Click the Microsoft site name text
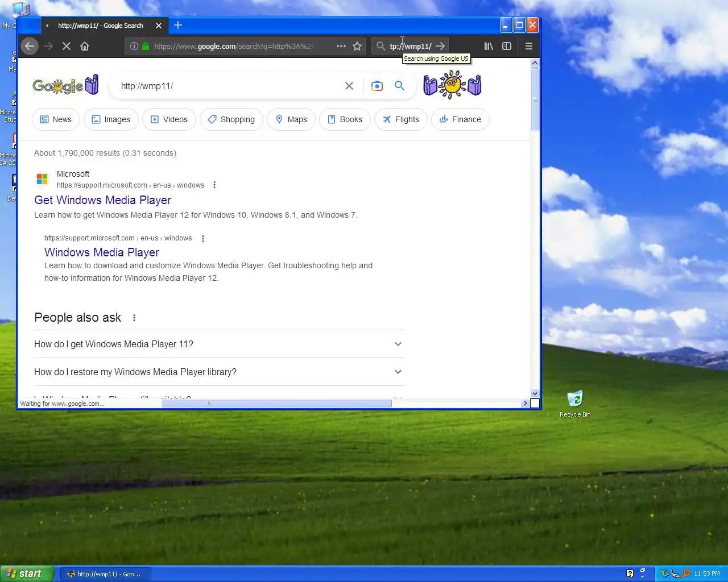The height and width of the screenshot is (582, 728). point(73,174)
